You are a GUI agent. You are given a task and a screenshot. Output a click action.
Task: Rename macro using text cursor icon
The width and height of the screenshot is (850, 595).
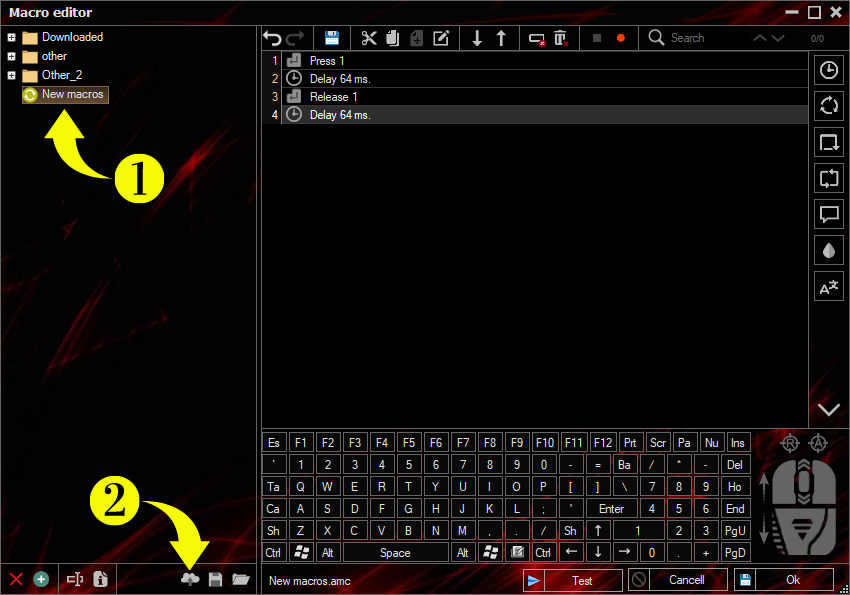75,579
